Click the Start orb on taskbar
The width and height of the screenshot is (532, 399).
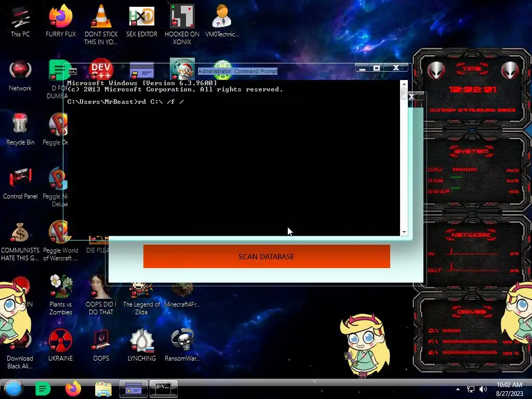tap(14, 389)
